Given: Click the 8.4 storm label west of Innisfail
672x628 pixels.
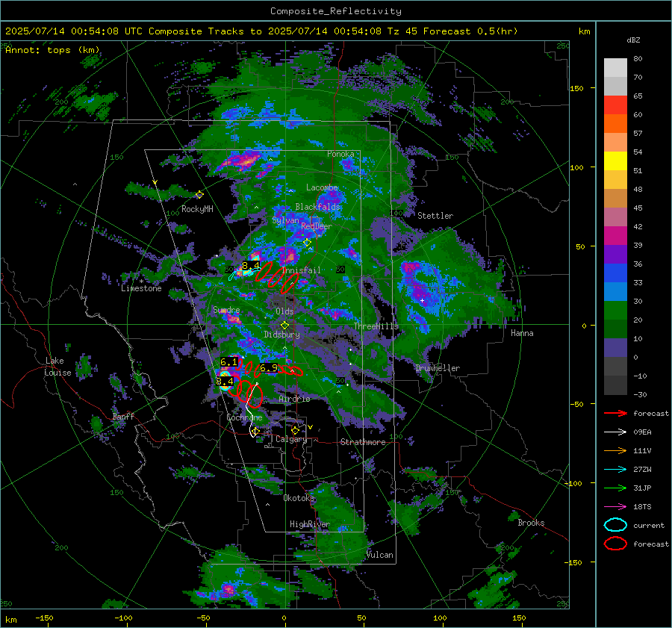Looking at the screenshot, I should 251,265.
